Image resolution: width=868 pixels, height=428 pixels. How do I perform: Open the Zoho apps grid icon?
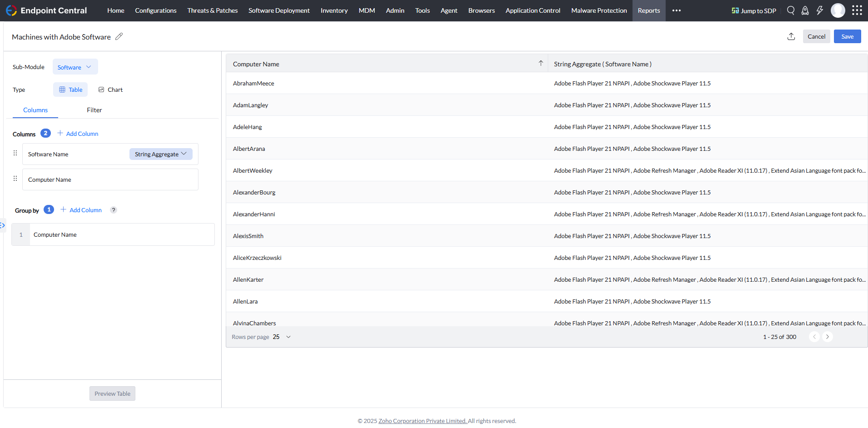coord(858,10)
